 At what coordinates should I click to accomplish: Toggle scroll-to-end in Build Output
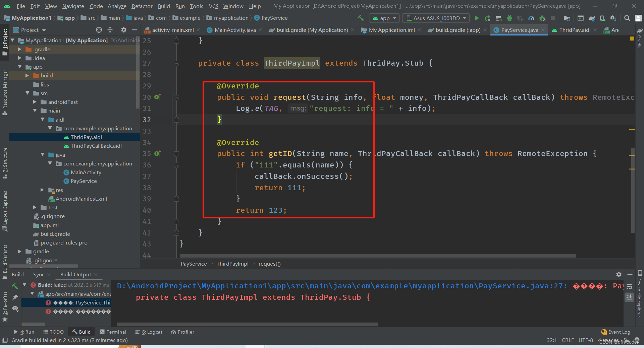point(629,297)
